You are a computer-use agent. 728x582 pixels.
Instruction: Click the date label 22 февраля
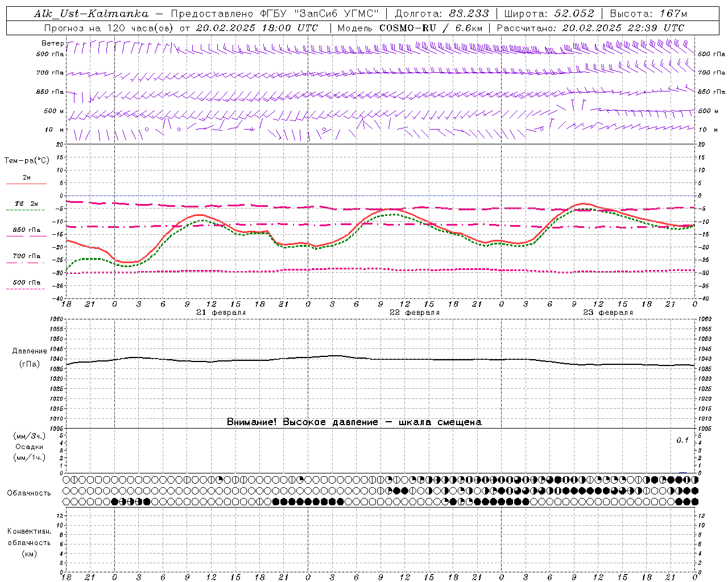415,313
